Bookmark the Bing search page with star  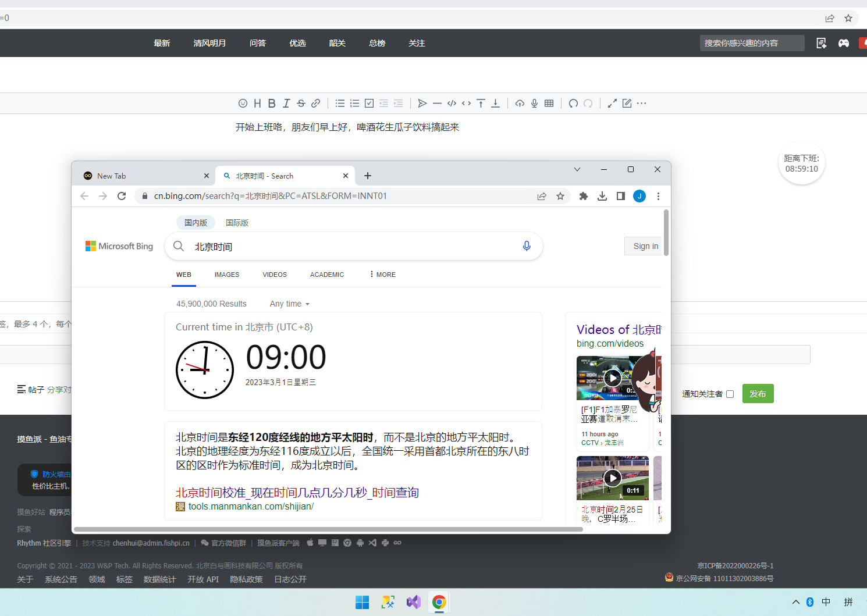click(x=560, y=196)
